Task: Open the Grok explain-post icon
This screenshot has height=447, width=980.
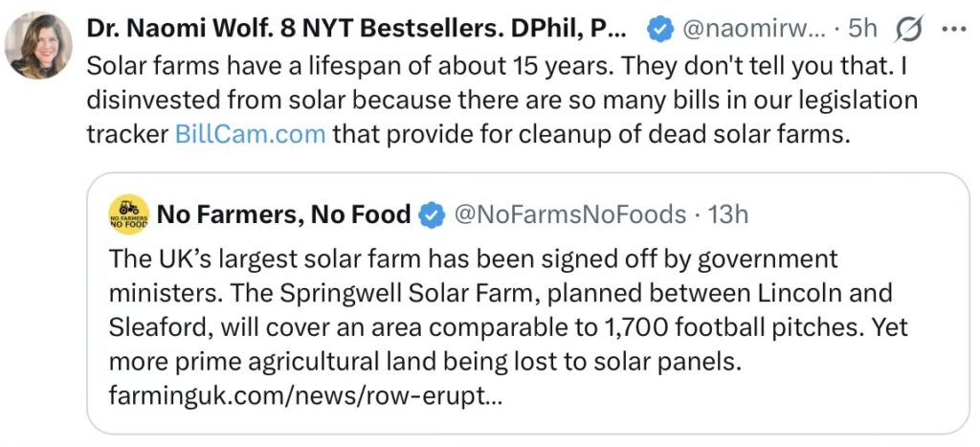Action: (907, 30)
